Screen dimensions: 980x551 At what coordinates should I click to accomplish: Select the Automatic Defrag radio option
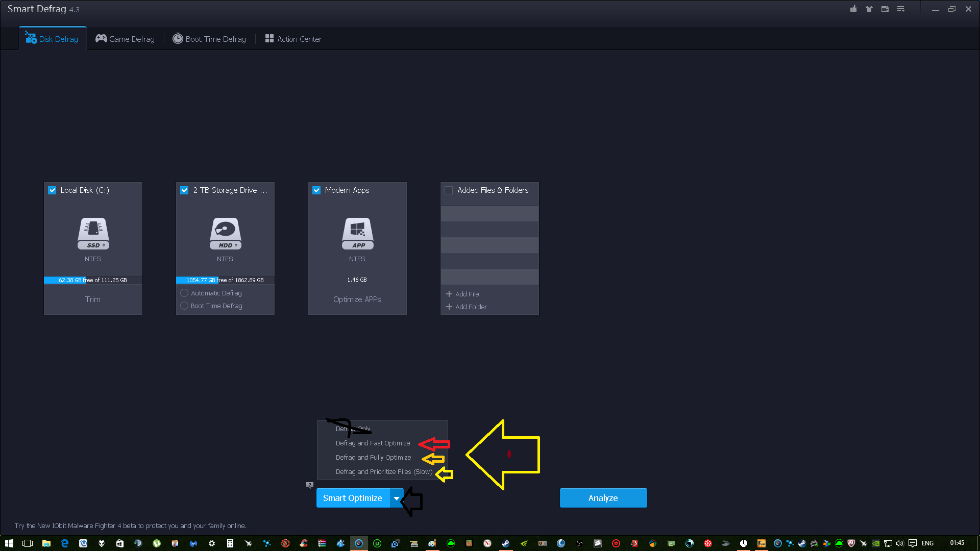pos(184,293)
